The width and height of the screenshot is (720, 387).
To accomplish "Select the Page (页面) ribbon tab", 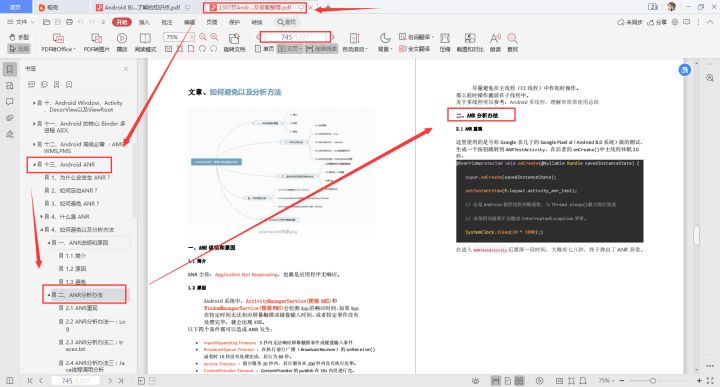I will point(212,22).
